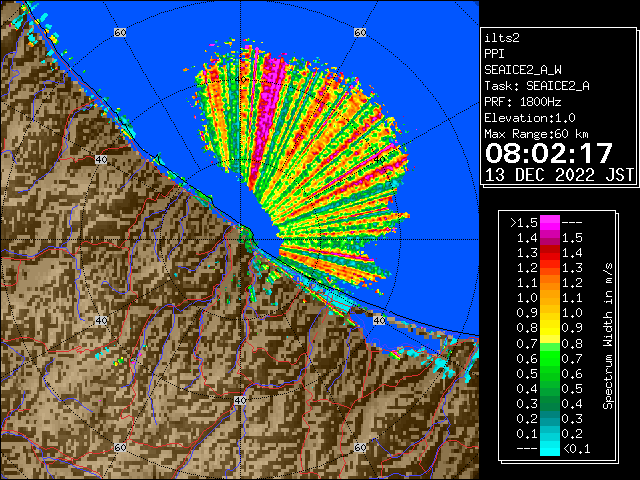Select the product name 'SEAICE2_A_W'

pos(523,70)
